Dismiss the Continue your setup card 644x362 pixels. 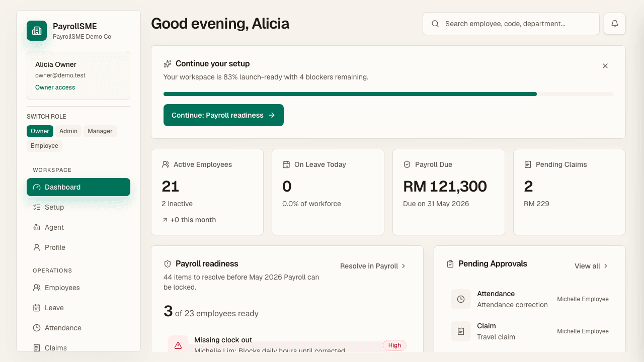(605, 66)
